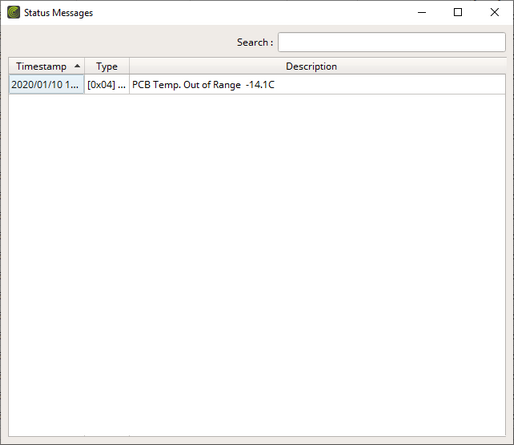
Task: Click the divider between Timestamp and Type headers
Action: (x=85, y=66)
